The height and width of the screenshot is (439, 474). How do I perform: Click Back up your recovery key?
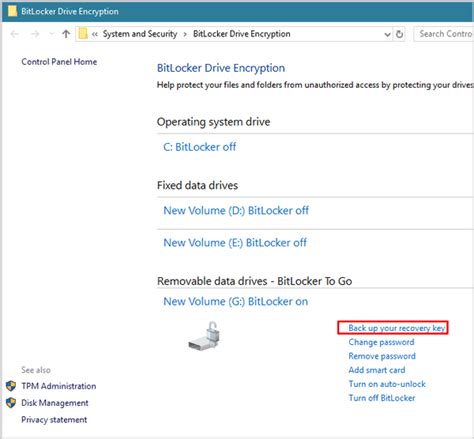tap(397, 328)
